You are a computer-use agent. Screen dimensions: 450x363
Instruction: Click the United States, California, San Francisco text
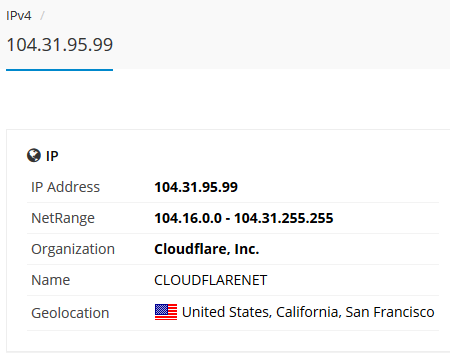[308, 312]
